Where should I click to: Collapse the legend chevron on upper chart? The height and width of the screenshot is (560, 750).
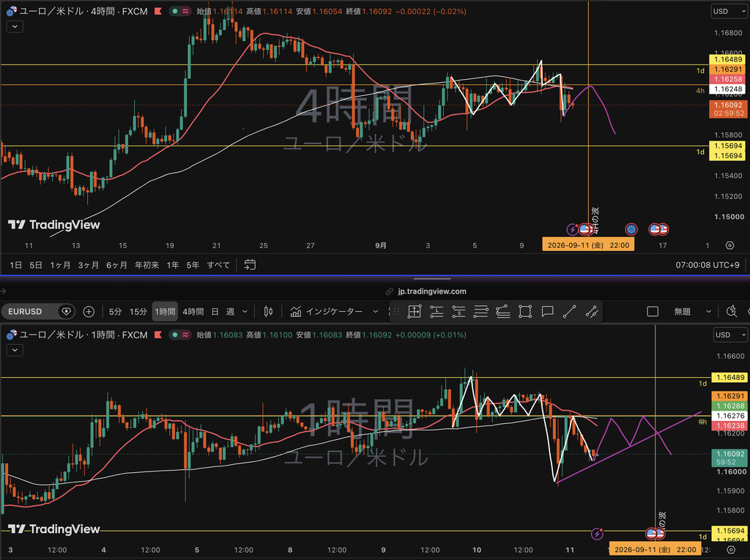click(x=15, y=26)
